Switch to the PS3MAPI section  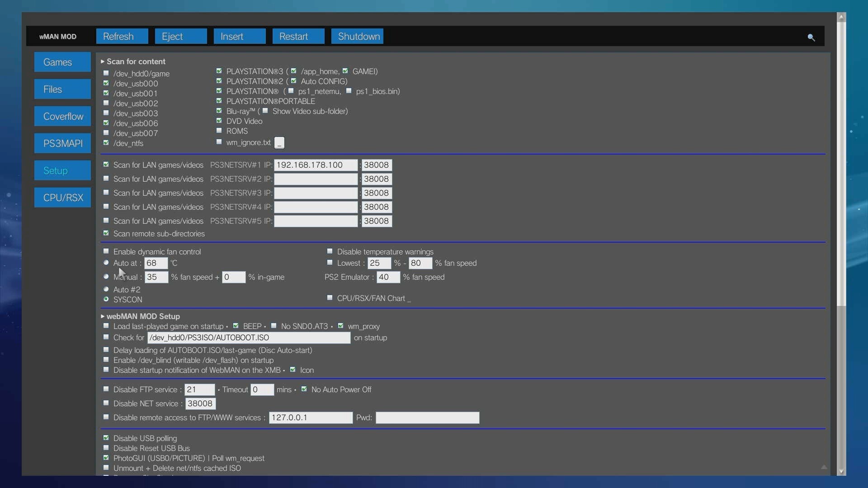(63, 144)
